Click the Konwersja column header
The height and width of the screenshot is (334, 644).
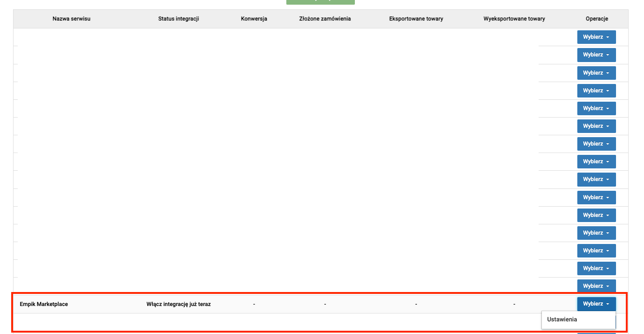(x=254, y=19)
